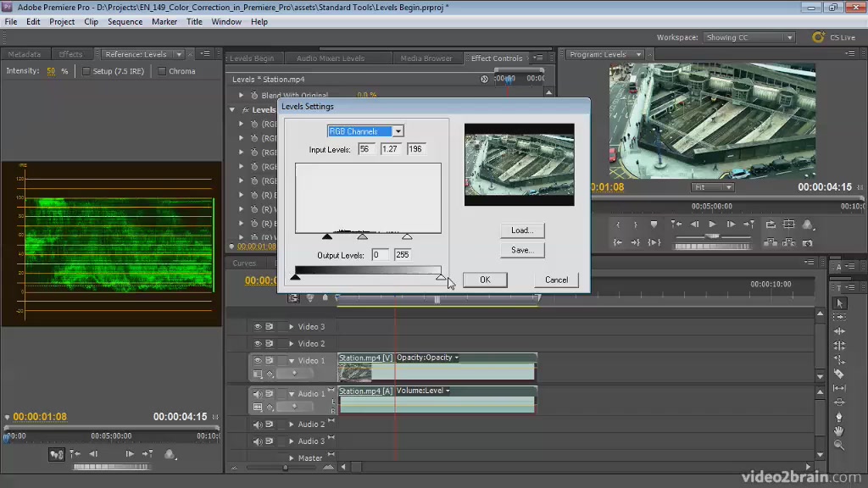Add unnumbered marker in Program monitor

[654, 225]
